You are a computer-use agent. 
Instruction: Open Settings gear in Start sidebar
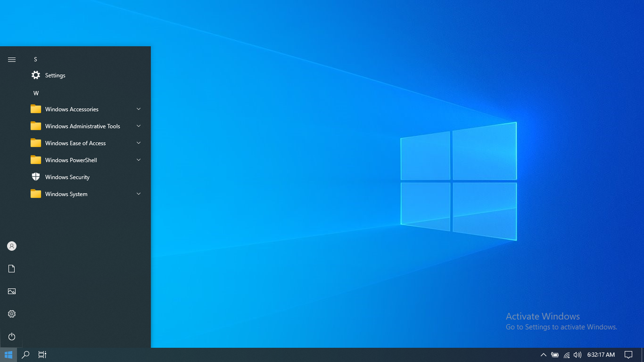tap(12, 314)
